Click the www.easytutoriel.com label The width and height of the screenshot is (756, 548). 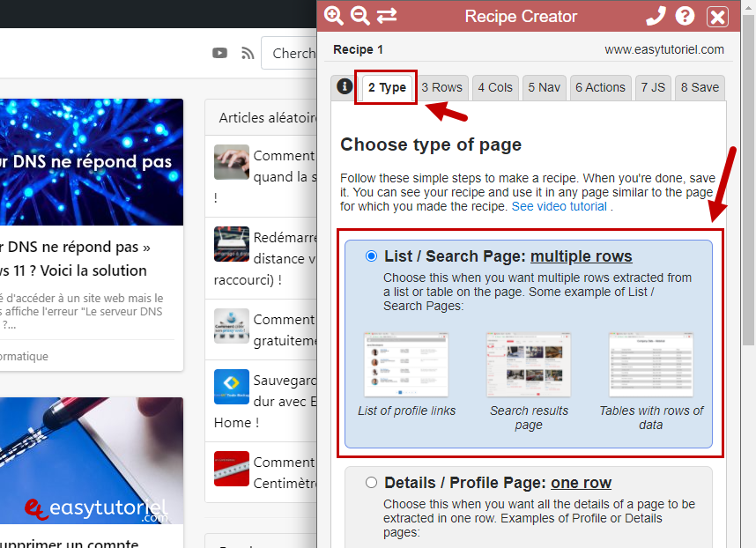click(x=664, y=49)
